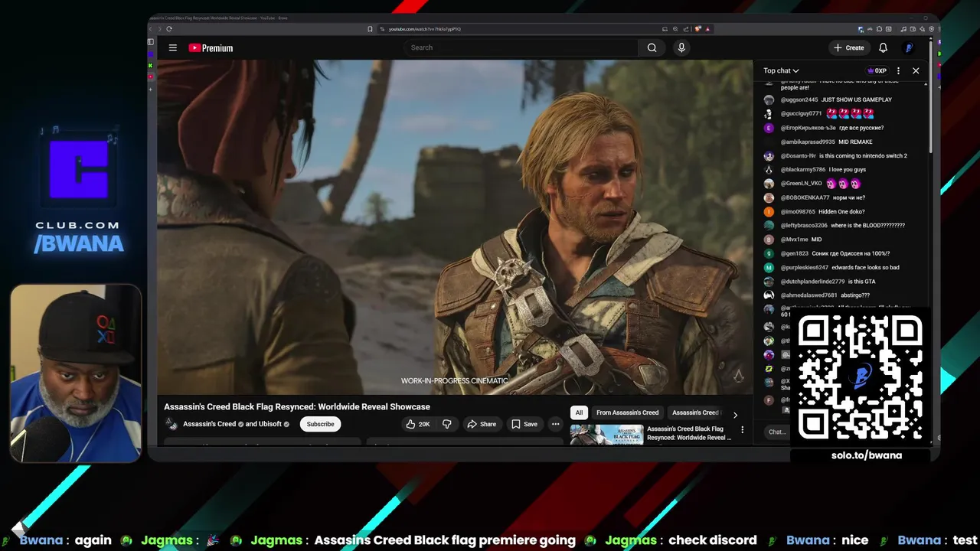The width and height of the screenshot is (980, 551).
Task: Select the All filter chip
Action: point(579,412)
